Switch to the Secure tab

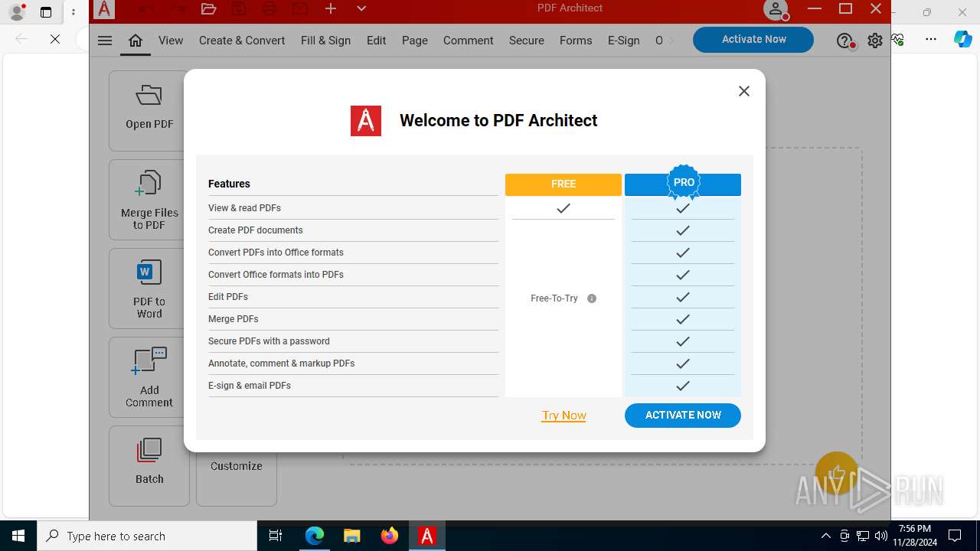pos(527,41)
